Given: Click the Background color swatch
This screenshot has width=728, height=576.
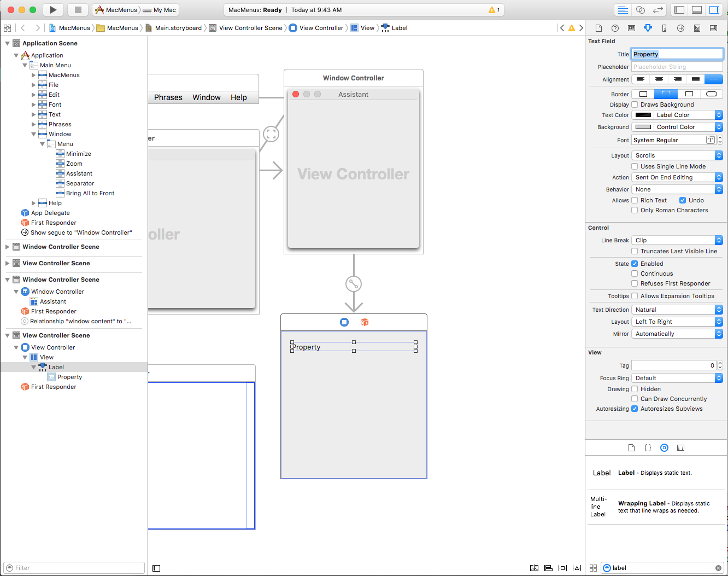Looking at the screenshot, I should [643, 127].
